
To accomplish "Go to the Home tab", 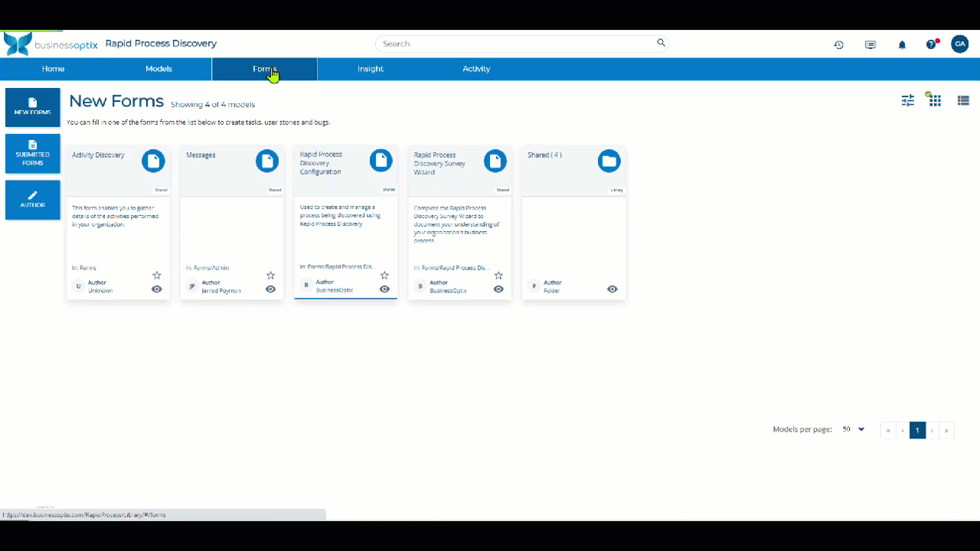I will [x=53, y=69].
